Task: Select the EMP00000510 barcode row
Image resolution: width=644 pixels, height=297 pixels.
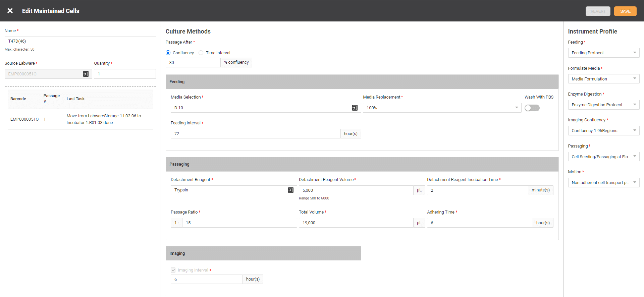Action: click(80, 119)
